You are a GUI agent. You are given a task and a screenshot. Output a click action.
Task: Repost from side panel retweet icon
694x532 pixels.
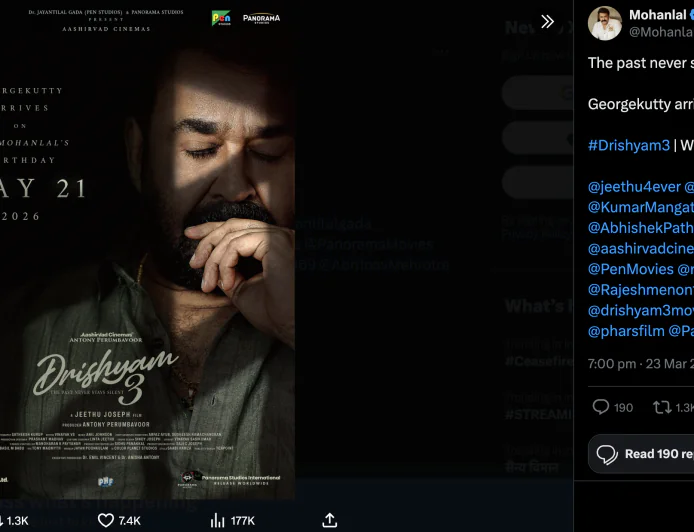coord(673,407)
